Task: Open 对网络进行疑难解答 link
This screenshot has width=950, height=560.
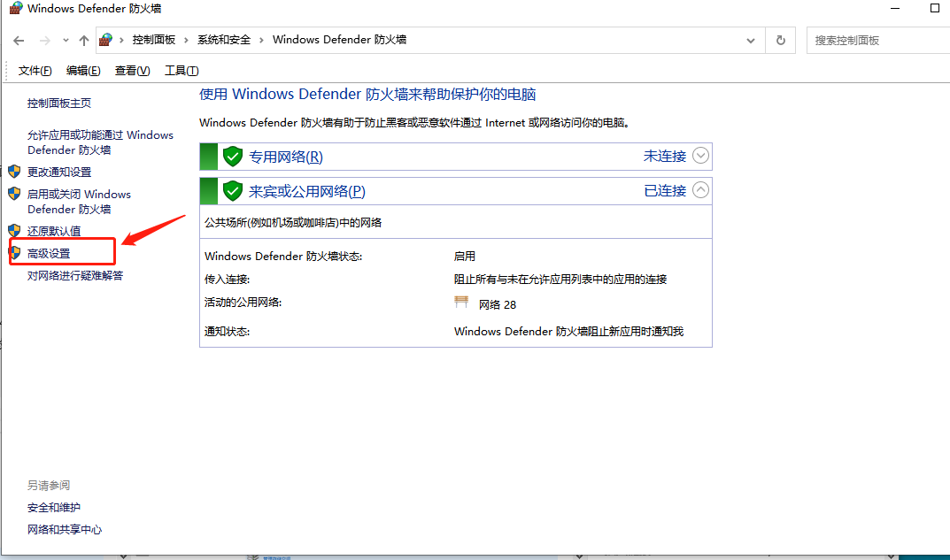Action: click(75, 276)
